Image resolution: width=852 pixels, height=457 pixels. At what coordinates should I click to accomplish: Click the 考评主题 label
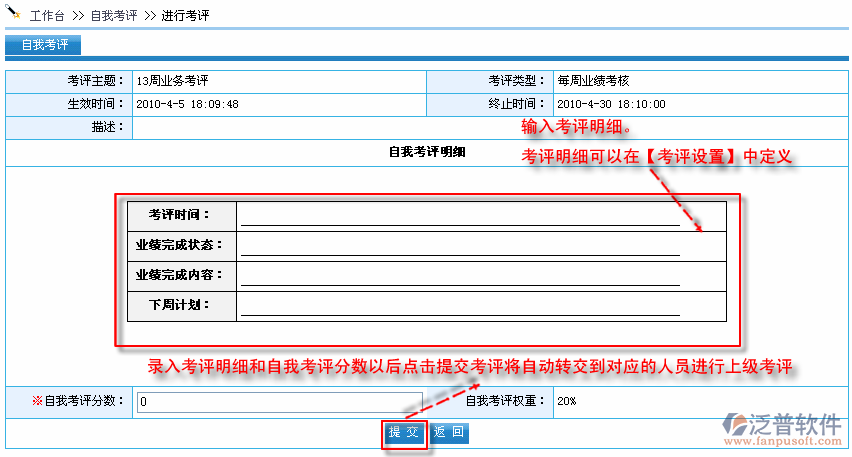point(95,81)
